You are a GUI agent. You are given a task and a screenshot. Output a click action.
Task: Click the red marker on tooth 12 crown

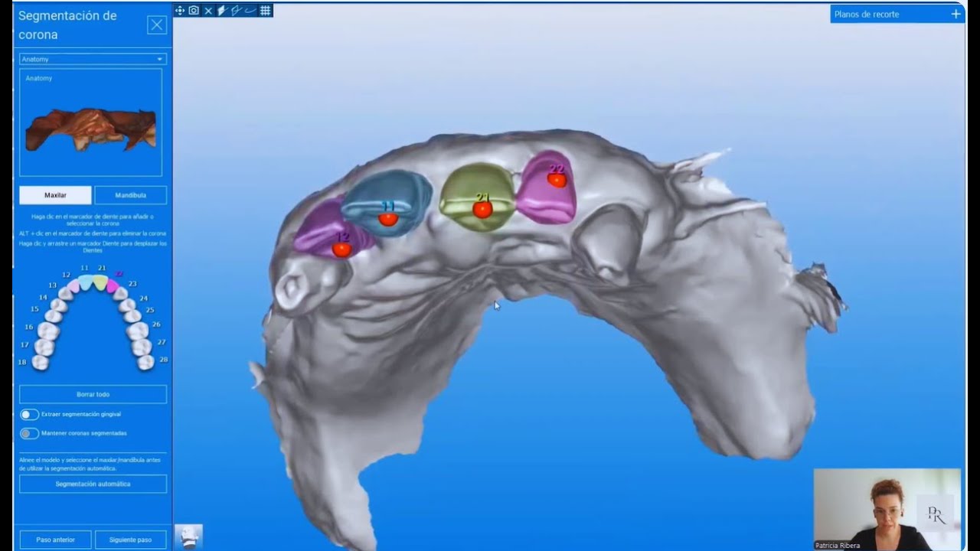coord(341,249)
